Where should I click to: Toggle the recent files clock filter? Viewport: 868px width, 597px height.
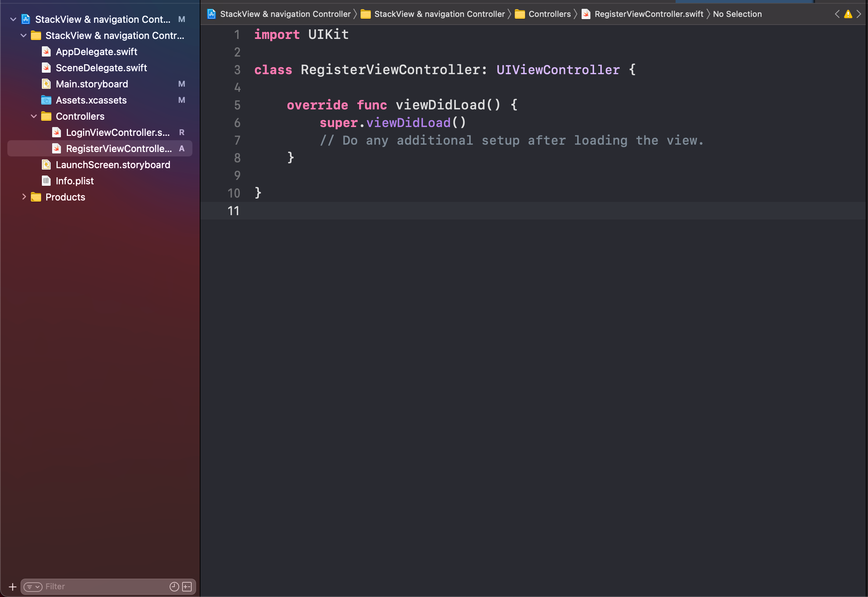[174, 586]
